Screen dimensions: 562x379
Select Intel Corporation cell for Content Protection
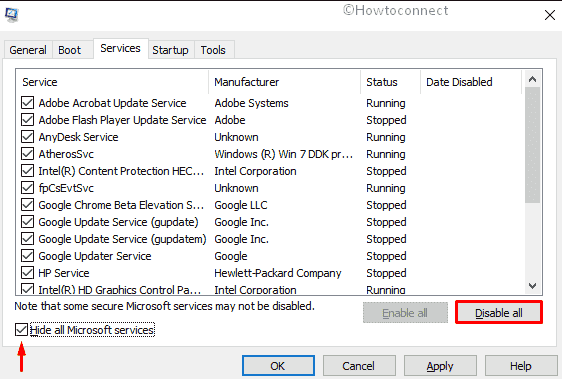(255, 171)
